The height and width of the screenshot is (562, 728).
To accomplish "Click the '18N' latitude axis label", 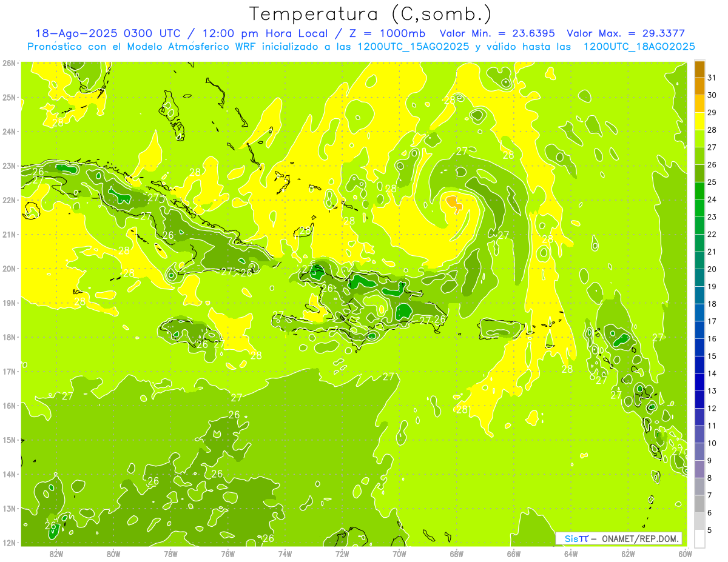I will pyautogui.click(x=8, y=337).
